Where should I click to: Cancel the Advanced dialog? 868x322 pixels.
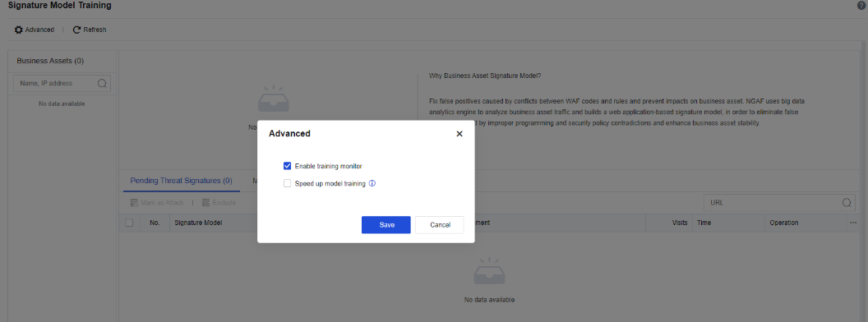click(x=440, y=224)
